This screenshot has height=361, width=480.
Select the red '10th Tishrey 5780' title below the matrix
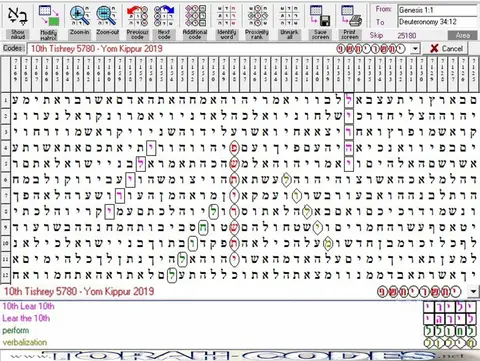[79, 291]
